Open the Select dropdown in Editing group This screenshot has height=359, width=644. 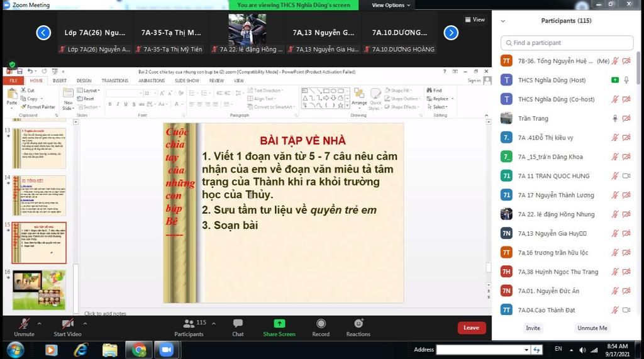pos(437,107)
